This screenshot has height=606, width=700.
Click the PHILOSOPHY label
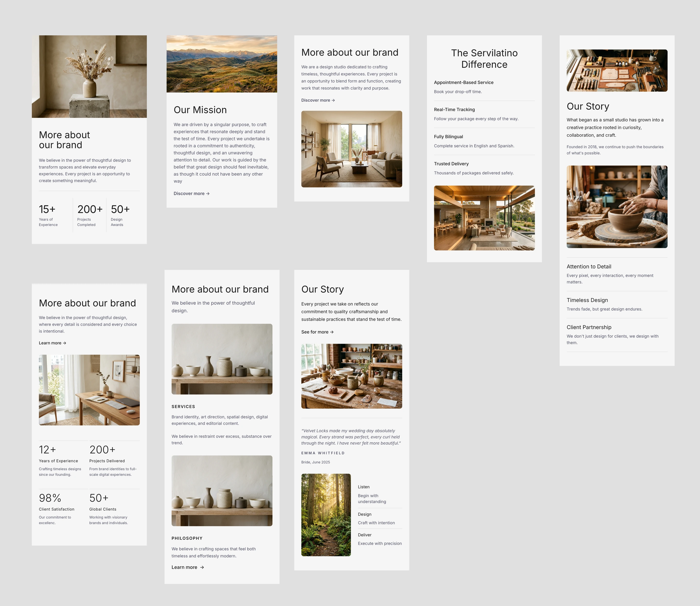click(x=187, y=538)
